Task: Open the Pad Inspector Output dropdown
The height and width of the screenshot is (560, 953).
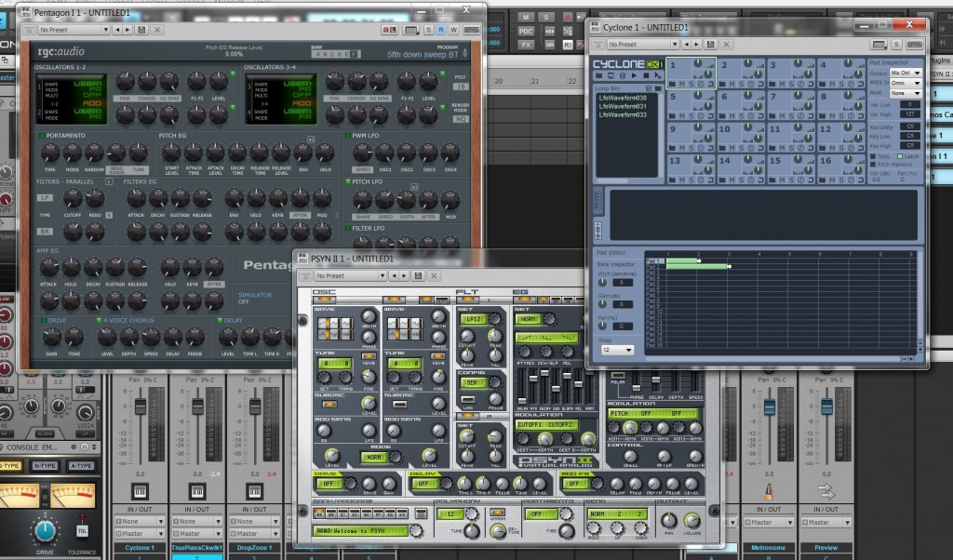Action: 906,73
